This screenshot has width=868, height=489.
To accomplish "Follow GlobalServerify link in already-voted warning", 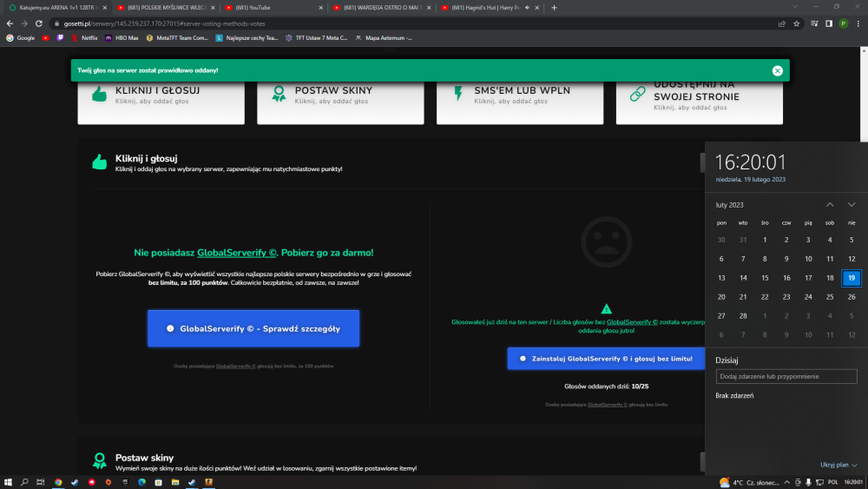I will coord(632,321).
